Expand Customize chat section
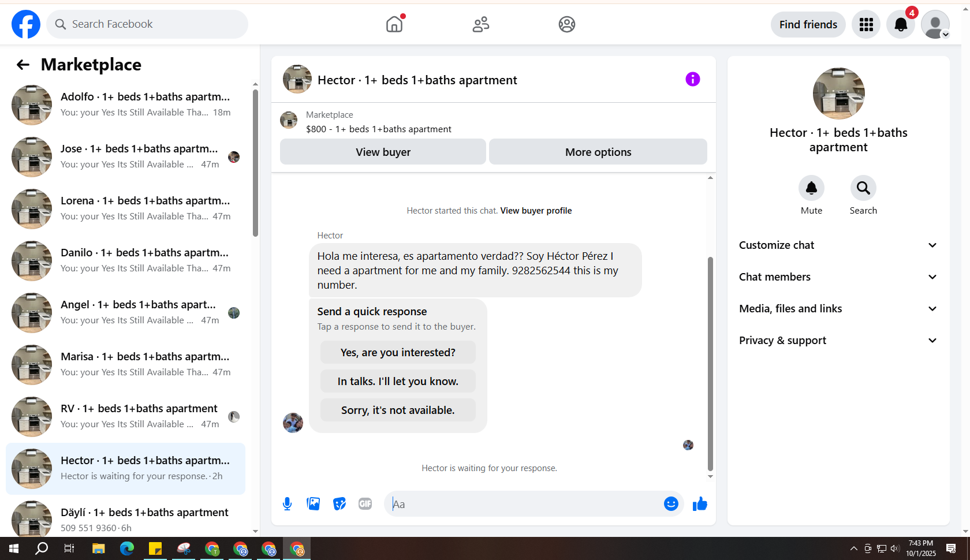The image size is (970, 560). 838,245
